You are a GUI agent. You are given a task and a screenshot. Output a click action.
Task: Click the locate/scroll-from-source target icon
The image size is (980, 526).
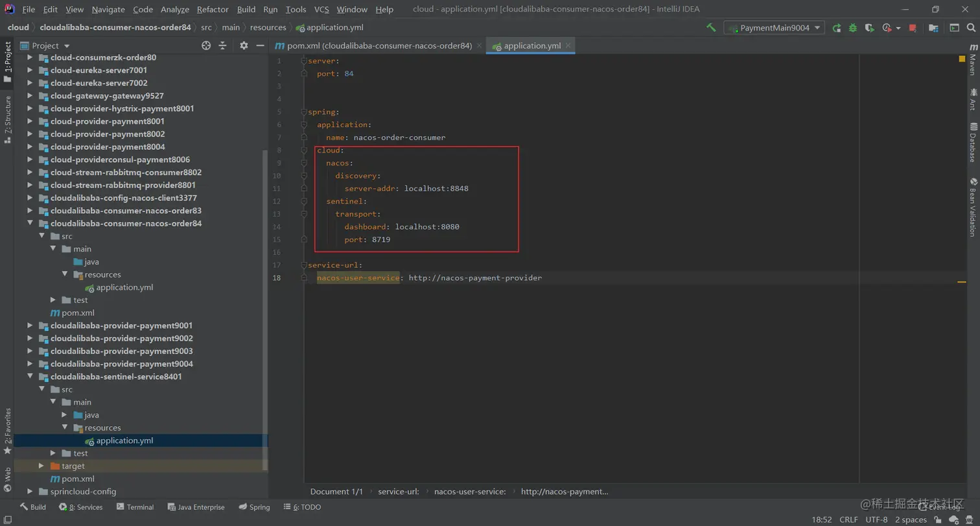206,45
